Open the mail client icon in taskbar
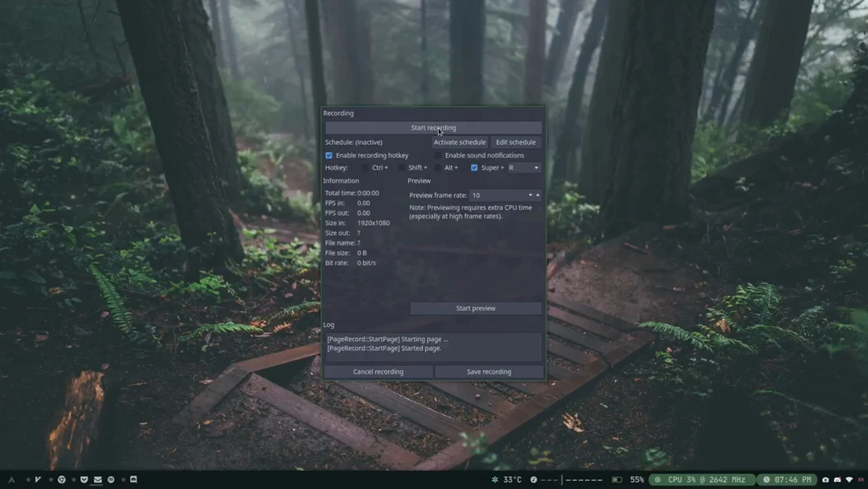 pos(97,479)
